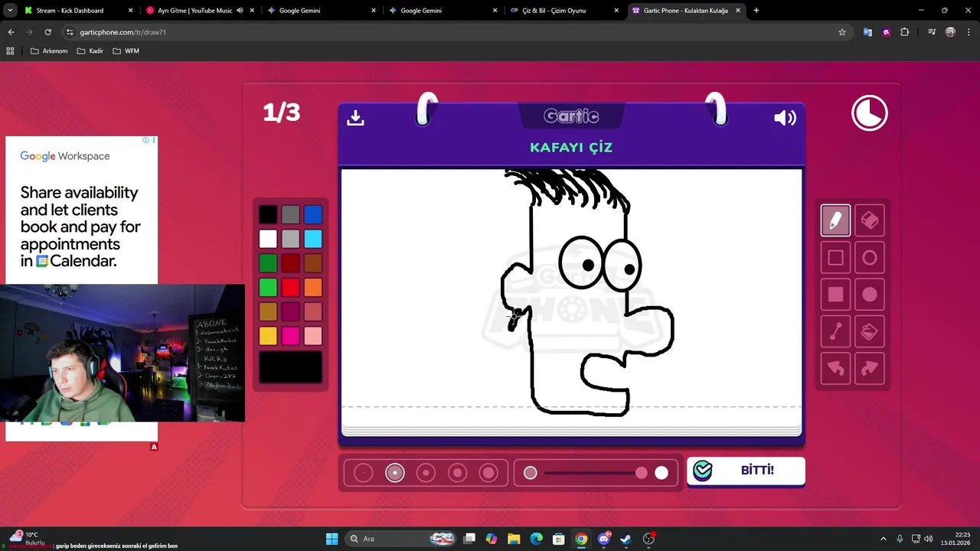980x551 pixels.
Task: Choose the hollow circle shape tool
Action: point(870,258)
